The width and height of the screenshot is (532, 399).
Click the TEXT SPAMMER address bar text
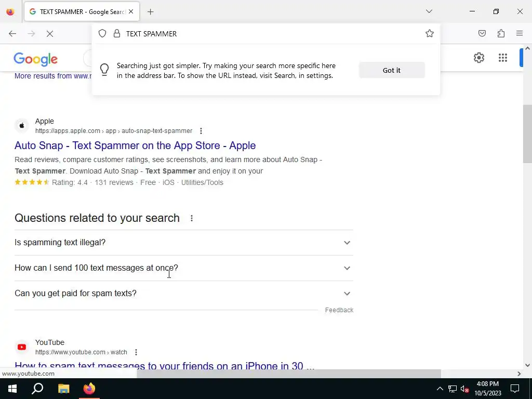[151, 34]
